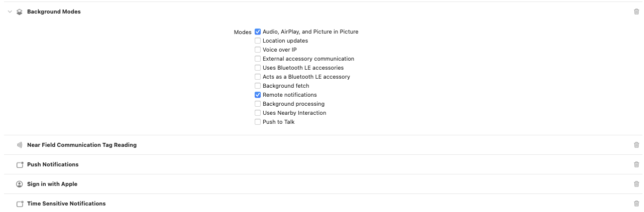
Task: Remove Sign in with Apple via trash icon
Action: (x=636, y=184)
